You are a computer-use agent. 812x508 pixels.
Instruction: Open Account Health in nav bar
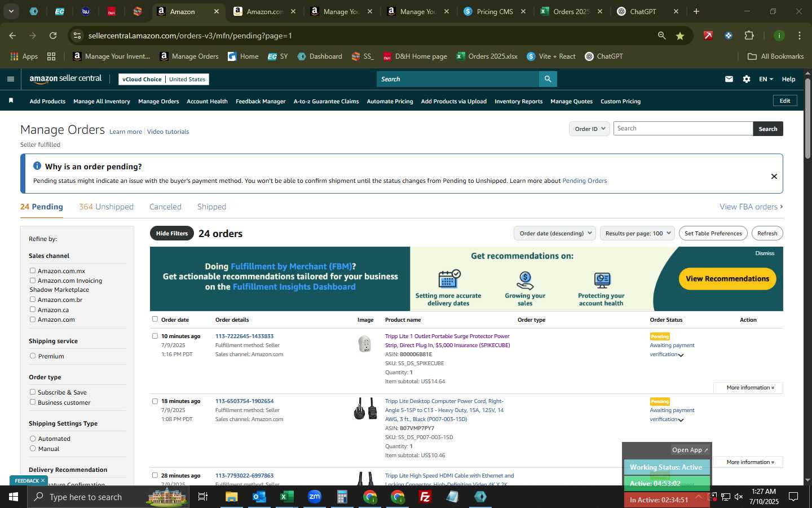[207, 102]
